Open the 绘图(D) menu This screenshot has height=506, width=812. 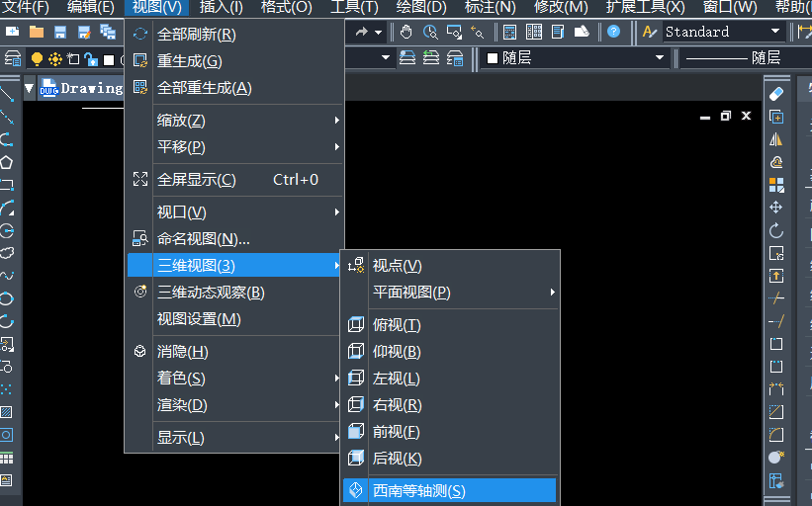coord(421,7)
